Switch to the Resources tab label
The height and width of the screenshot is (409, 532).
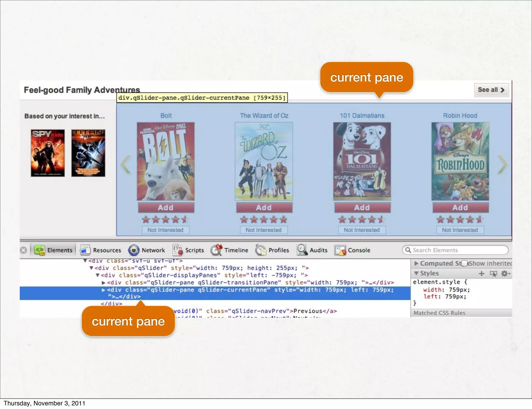tap(107, 250)
